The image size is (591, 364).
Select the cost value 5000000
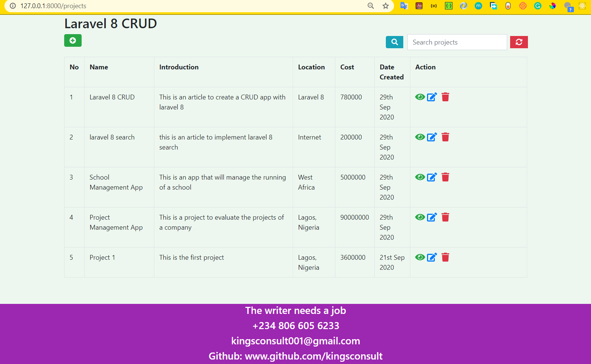353,177
